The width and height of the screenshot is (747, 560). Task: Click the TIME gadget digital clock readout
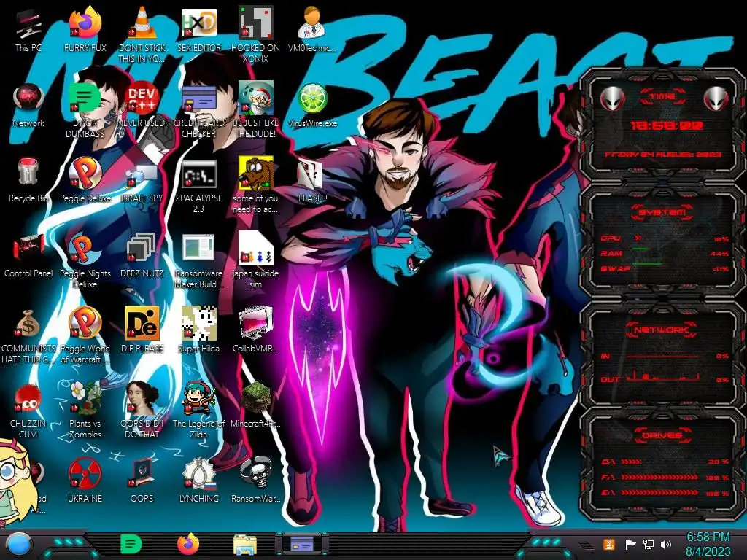pyautogui.click(x=667, y=125)
